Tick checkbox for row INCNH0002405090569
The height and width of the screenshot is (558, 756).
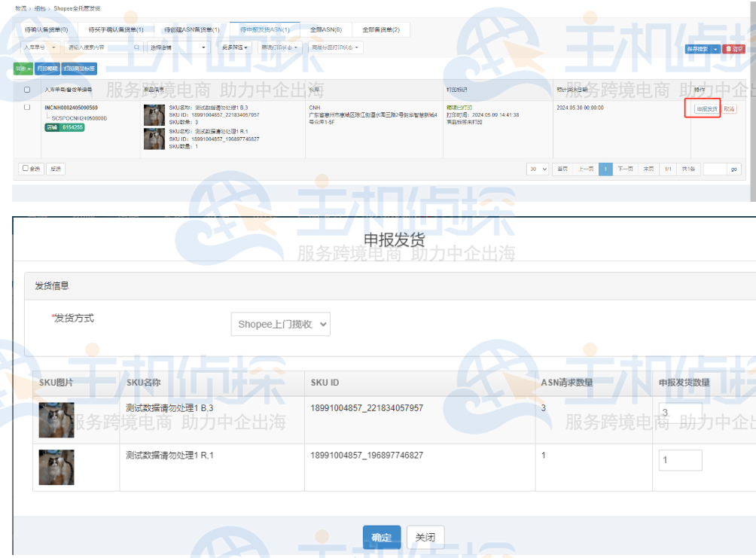[x=27, y=108]
